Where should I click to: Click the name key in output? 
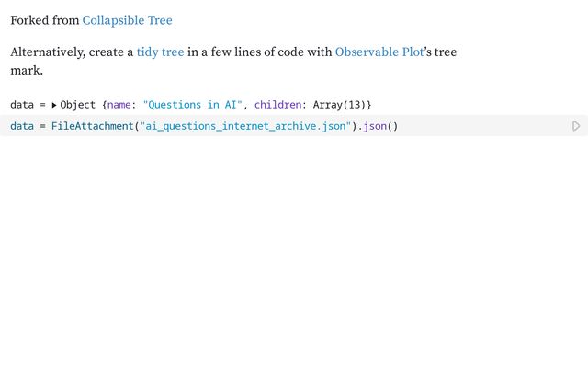[x=120, y=105]
